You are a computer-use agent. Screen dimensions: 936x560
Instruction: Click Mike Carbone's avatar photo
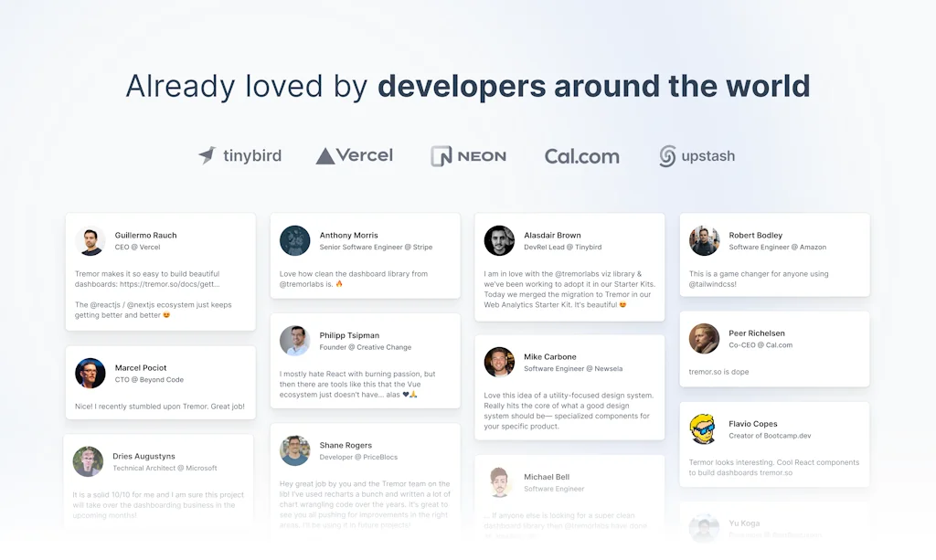[x=499, y=362]
